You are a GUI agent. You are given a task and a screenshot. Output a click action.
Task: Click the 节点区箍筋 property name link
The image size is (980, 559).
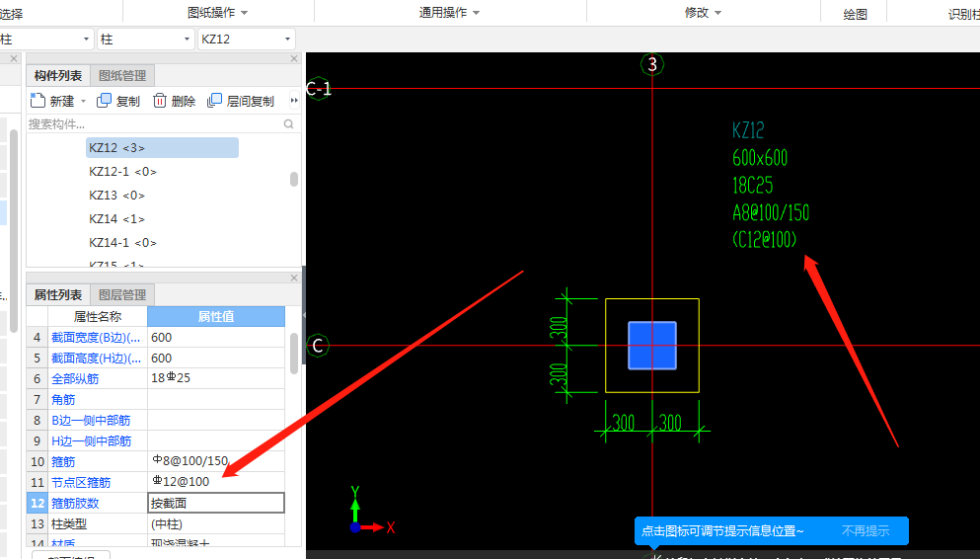coord(81,482)
